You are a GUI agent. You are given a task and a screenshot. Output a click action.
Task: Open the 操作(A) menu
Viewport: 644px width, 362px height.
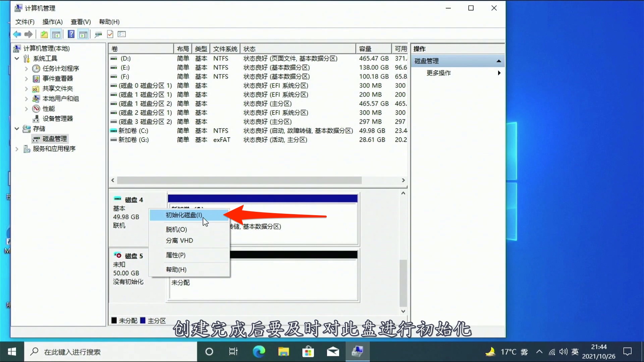(x=52, y=21)
